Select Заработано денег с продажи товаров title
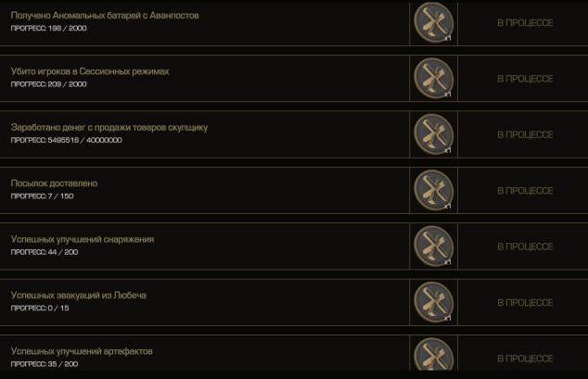This screenshot has width=588, height=379. pyautogui.click(x=109, y=127)
